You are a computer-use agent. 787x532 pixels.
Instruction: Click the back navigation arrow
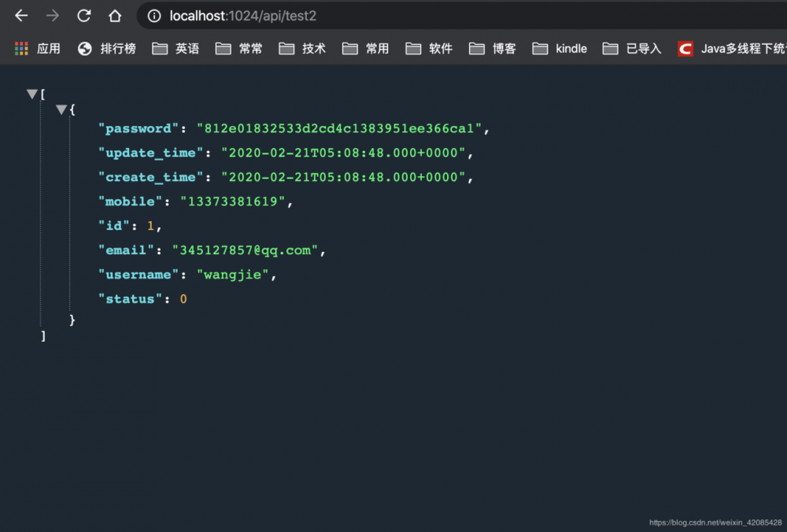[20, 15]
